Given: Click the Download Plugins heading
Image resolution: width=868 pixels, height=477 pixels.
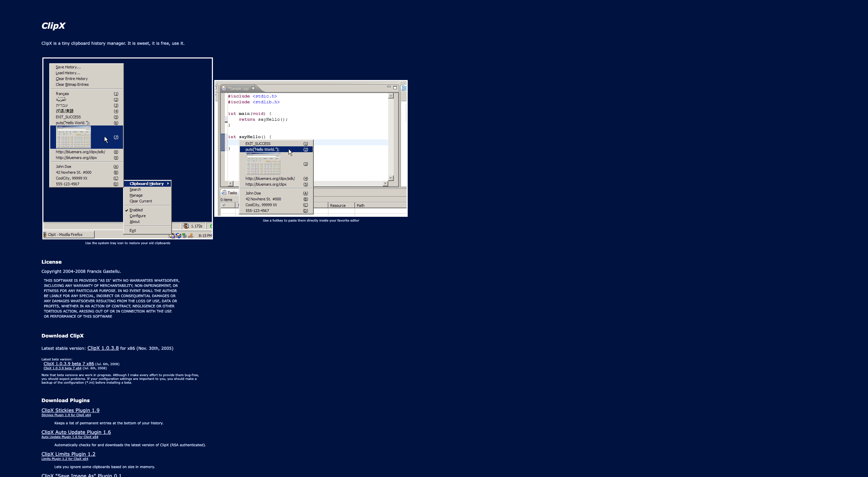Looking at the screenshot, I should [x=66, y=400].
